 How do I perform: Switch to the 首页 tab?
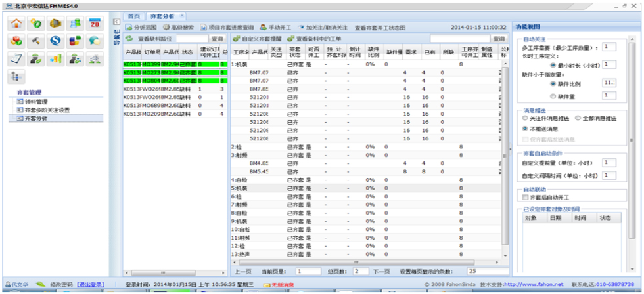coord(134,15)
